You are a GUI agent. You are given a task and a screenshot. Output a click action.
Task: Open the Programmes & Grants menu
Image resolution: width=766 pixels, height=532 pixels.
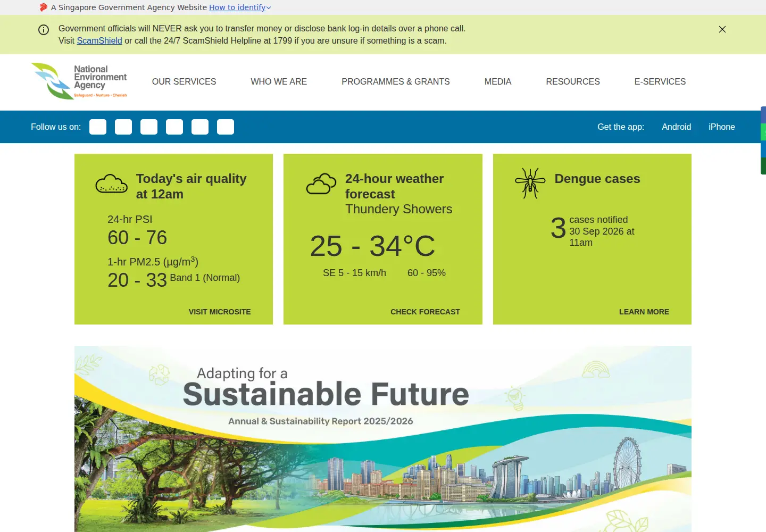tap(396, 81)
